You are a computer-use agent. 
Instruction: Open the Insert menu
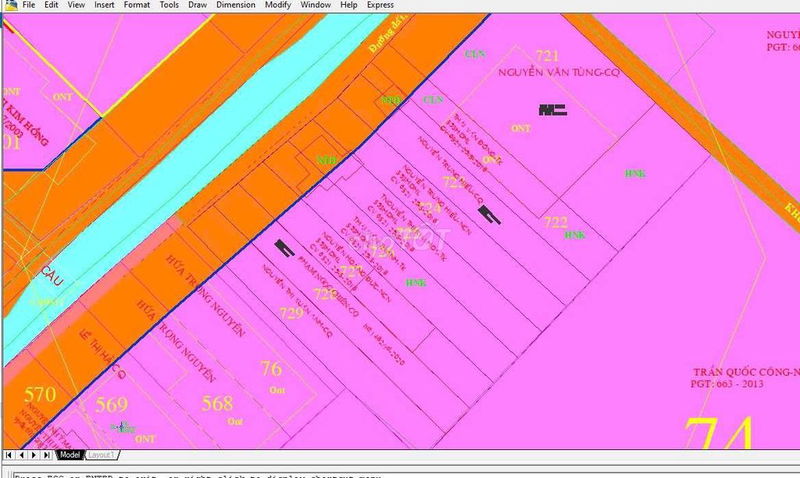[x=104, y=5]
